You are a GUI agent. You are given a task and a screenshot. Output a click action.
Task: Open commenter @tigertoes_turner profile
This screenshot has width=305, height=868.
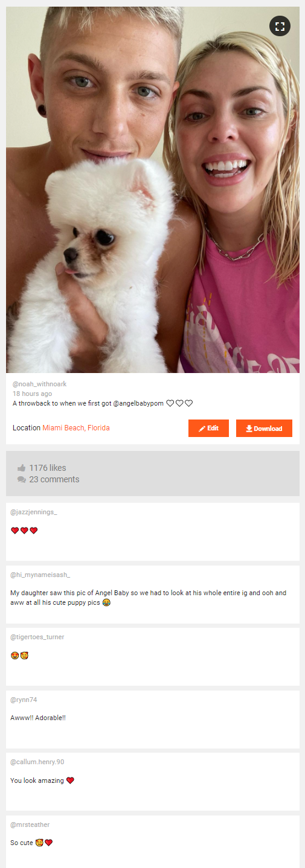(x=37, y=637)
